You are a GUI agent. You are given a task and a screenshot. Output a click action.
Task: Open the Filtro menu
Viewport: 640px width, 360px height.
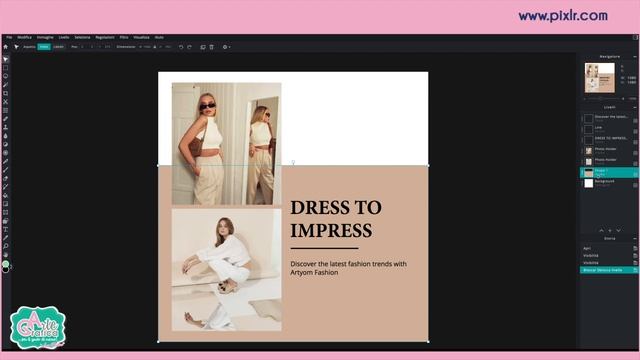coord(124,37)
